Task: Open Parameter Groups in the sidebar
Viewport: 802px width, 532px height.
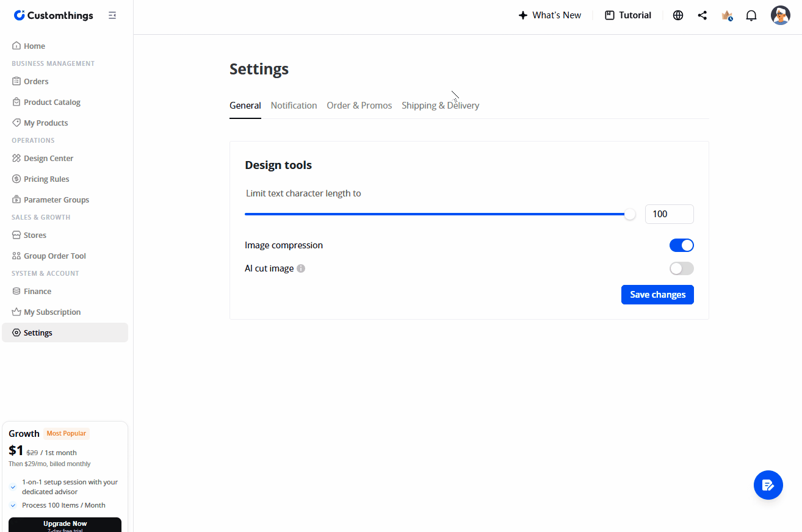Action: tap(65, 199)
